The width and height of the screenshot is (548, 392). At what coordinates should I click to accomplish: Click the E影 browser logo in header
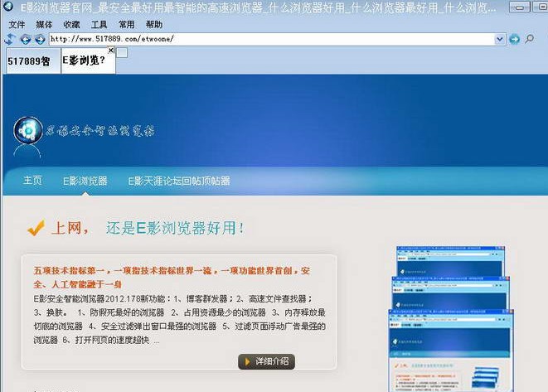click(x=28, y=131)
